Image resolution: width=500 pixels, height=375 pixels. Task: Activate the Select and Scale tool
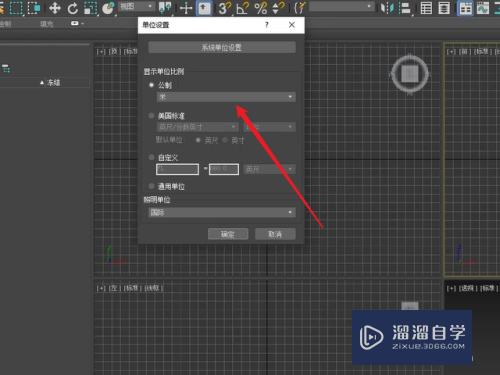(90, 8)
